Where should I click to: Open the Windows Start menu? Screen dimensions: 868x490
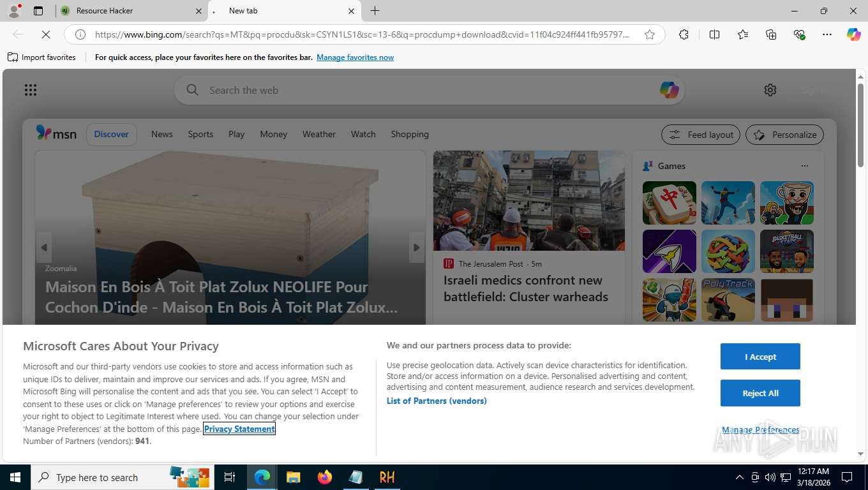15,477
